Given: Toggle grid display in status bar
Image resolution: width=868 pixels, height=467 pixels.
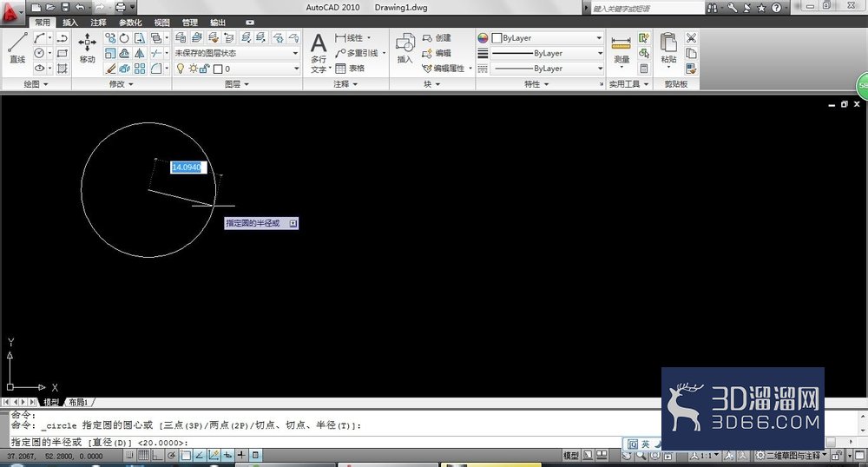Looking at the screenshot, I should 143,456.
